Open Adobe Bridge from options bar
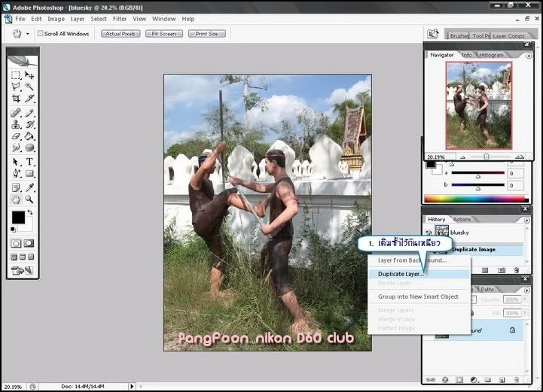Screen dimensions: 543x392 [433, 34]
